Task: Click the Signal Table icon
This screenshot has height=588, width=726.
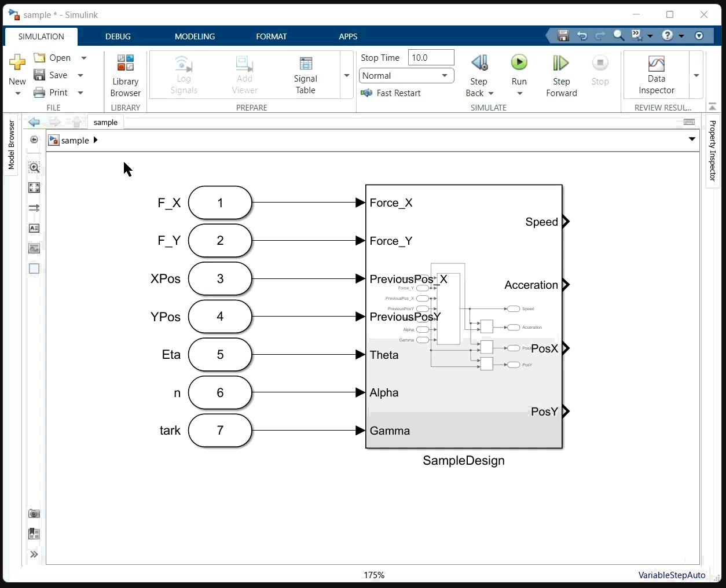Action: click(x=306, y=63)
